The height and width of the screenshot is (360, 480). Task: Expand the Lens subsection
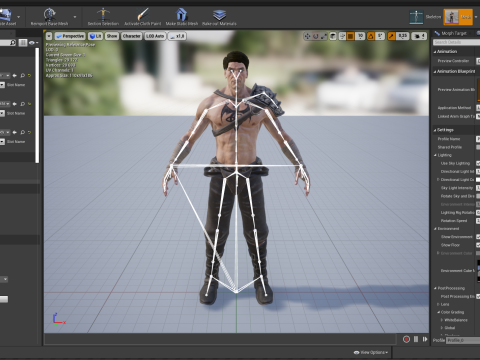tap(438, 304)
